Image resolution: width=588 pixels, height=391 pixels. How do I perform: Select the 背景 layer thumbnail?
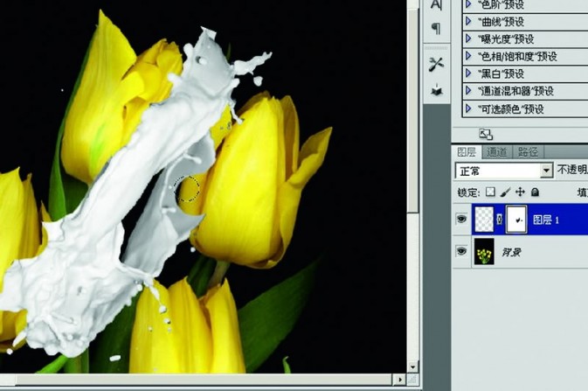484,251
